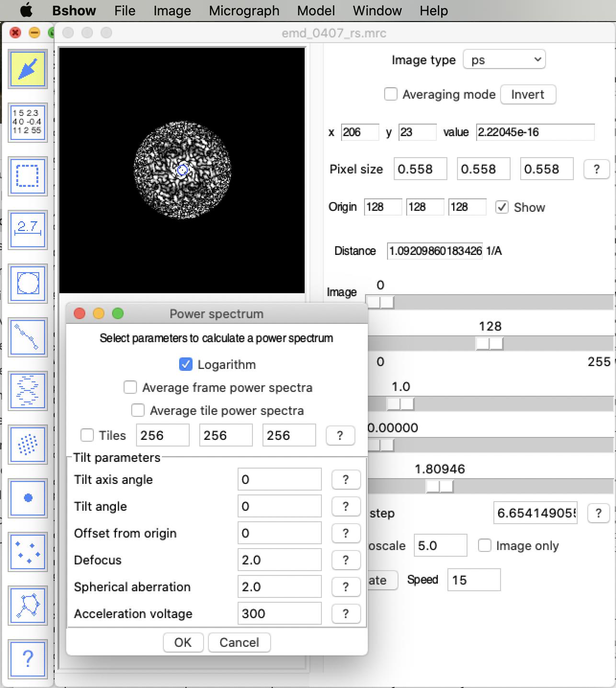Click the Acceleration voltage input field
The image size is (616, 688).
[279, 614]
